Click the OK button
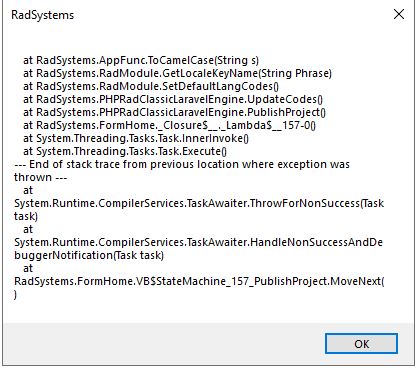This screenshot has width=417, height=371. [x=361, y=344]
